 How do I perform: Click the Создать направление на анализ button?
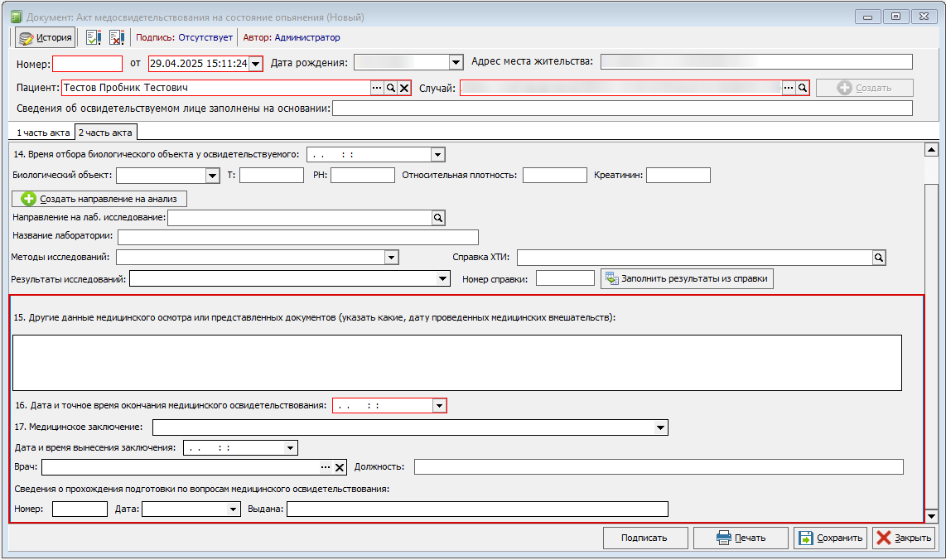pos(99,199)
